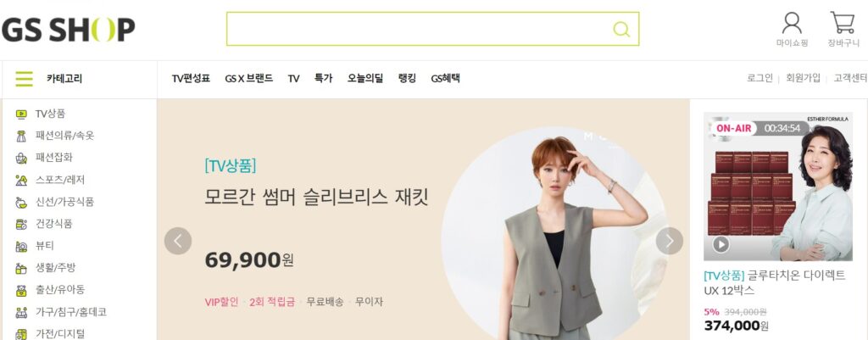Open the 장바구니 shopping cart icon
The width and height of the screenshot is (868, 340).
pos(842,23)
